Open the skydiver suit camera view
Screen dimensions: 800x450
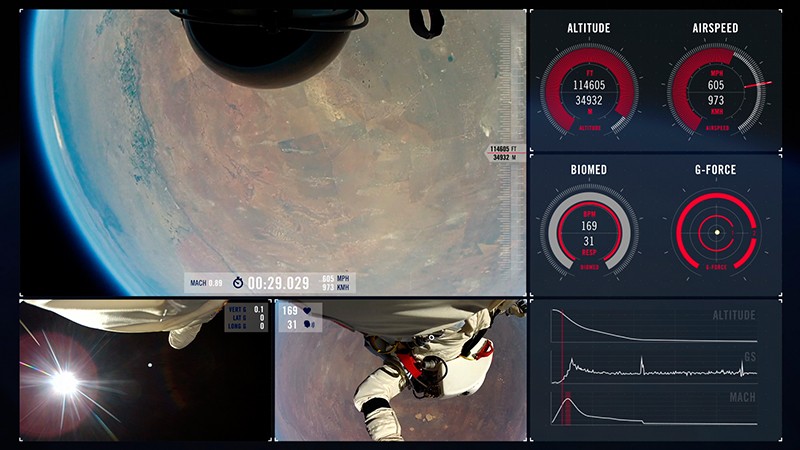[400, 370]
